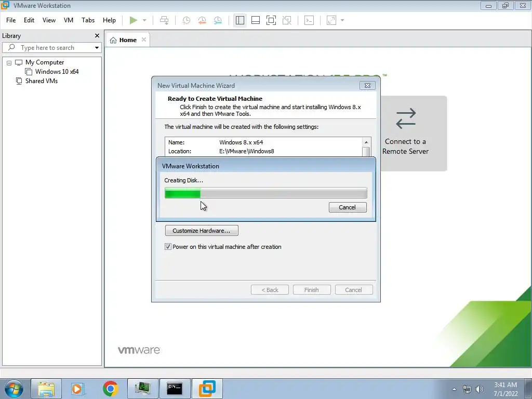Click the library search field
This screenshot has height=399, width=532.
pyautogui.click(x=52, y=47)
